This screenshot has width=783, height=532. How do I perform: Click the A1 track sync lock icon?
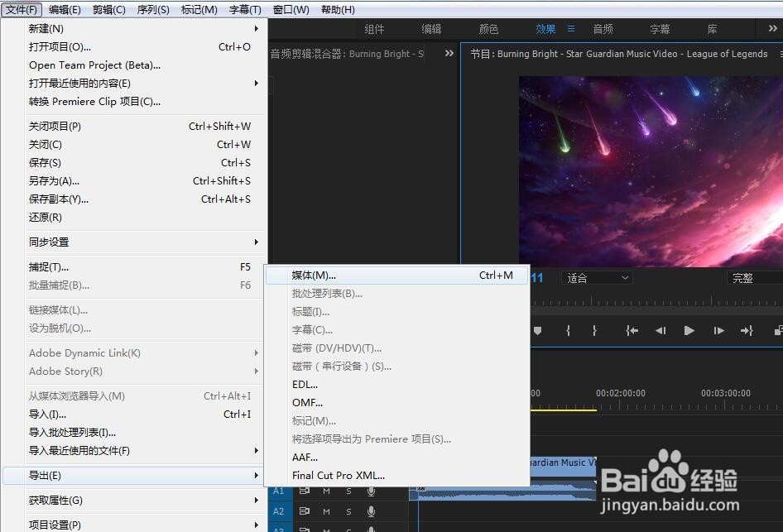pos(304,491)
